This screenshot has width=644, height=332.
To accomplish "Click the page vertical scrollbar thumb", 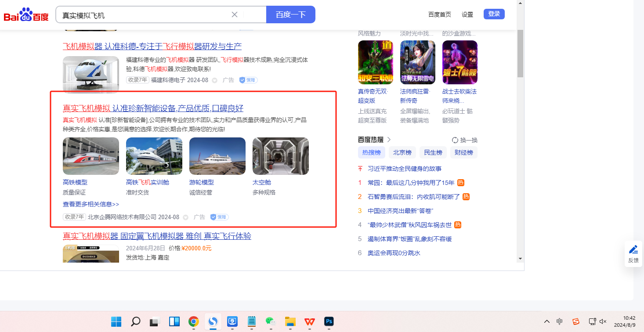I will (520, 53).
